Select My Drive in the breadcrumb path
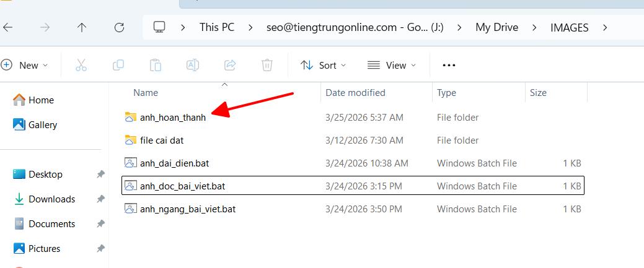Image resolution: width=644 pixels, height=268 pixels. coord(496,27)
